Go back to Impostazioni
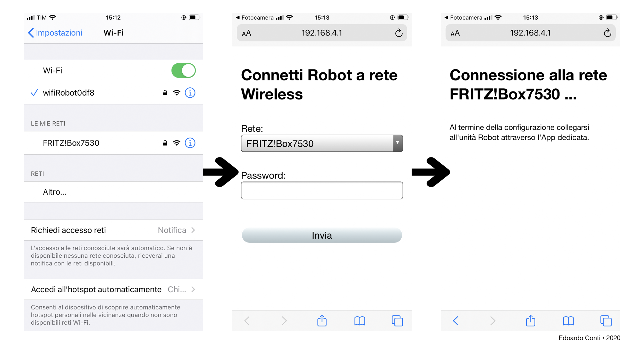 coord(55,33)
